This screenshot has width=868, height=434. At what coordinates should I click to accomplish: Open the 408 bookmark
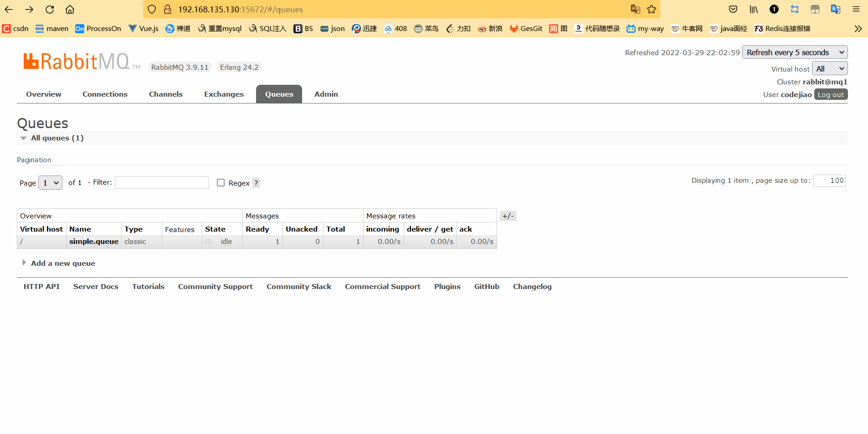pyautogui.click(x=395, y=29)
